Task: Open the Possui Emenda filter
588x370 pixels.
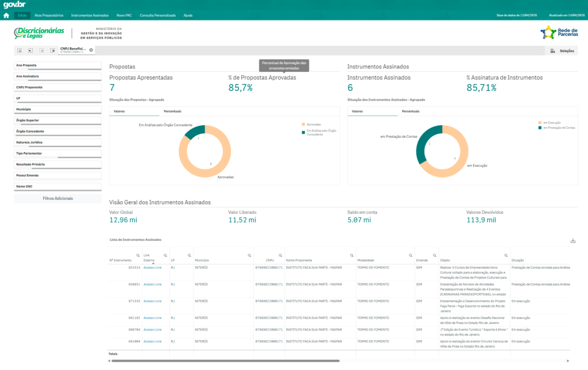Action: pyautogui.click(x=57, y=175)
